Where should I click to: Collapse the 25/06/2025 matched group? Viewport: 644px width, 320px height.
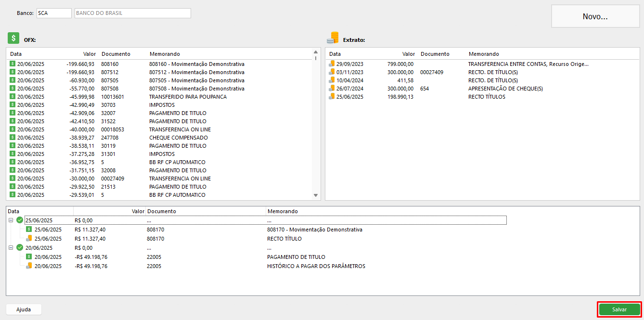[x=11, y=220]
